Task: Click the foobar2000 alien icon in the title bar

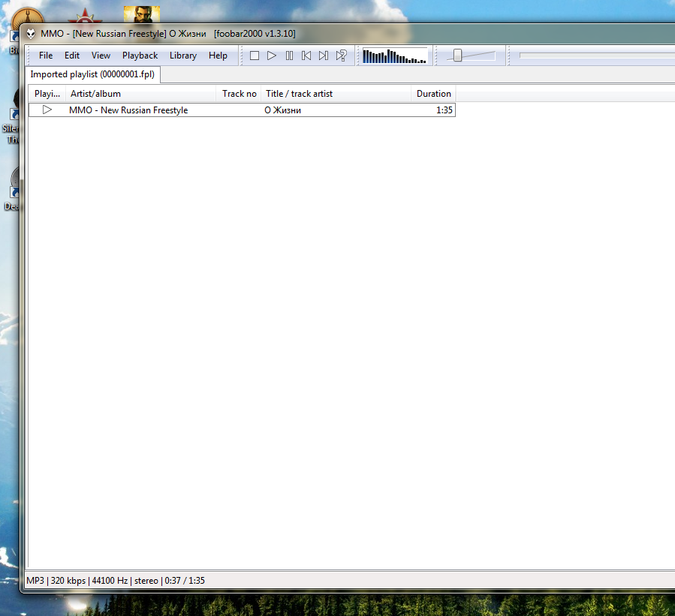Action: pyautogui.click(x=31, y=34)
